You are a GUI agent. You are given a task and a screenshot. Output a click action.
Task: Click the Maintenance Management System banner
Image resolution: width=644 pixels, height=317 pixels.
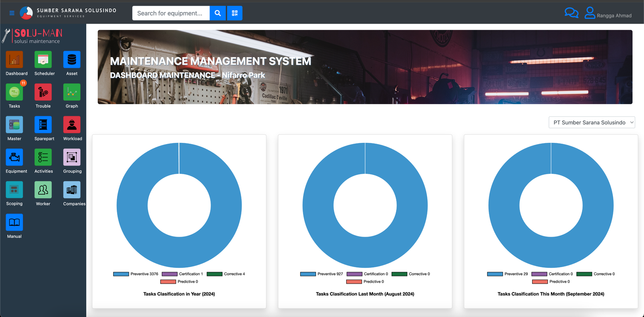point(365,67)
